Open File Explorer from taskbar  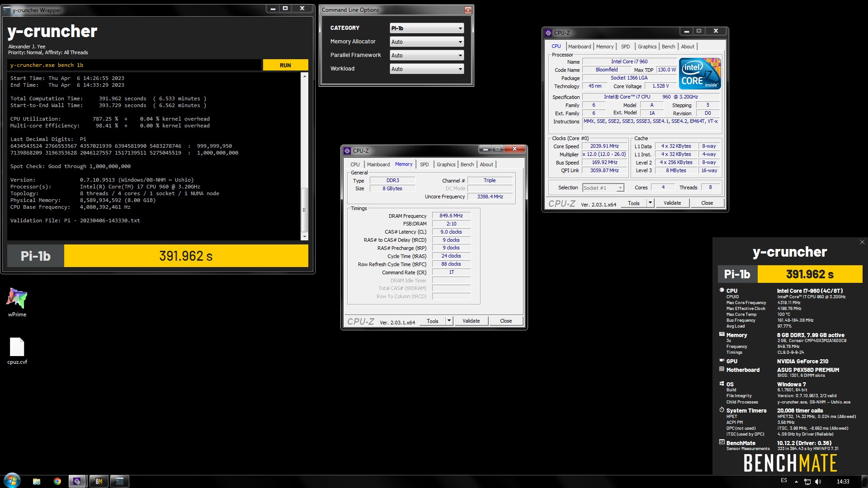pos(37,481)
